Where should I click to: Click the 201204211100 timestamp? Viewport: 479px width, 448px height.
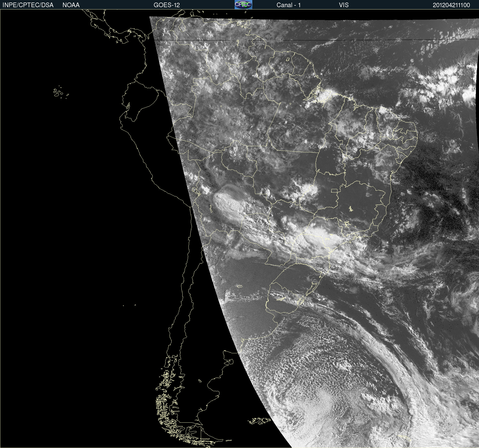point(451,5)
